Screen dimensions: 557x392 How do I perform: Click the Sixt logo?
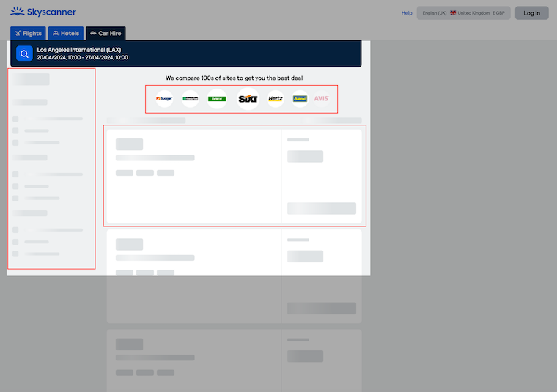click(248, 99)
